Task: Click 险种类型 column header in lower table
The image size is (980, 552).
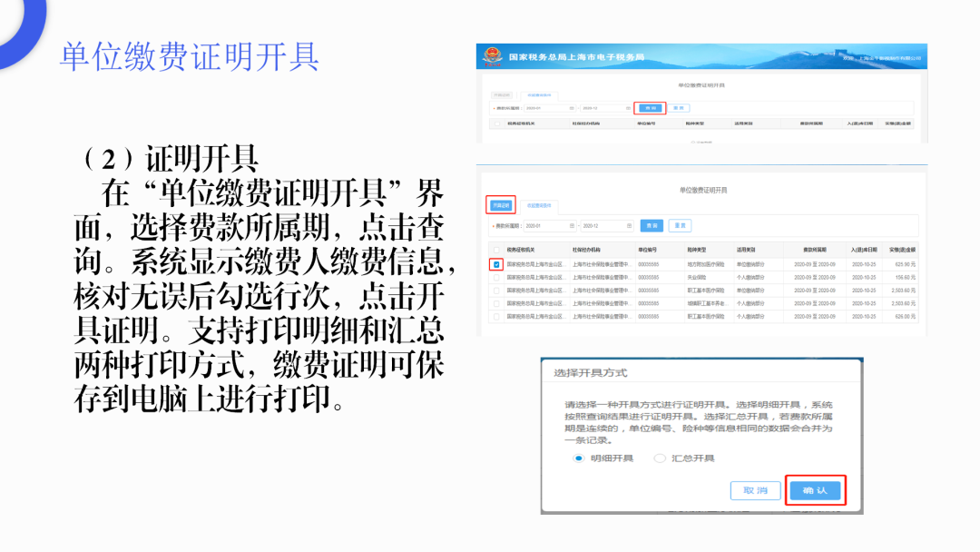Action: click(x=696, y=250)
